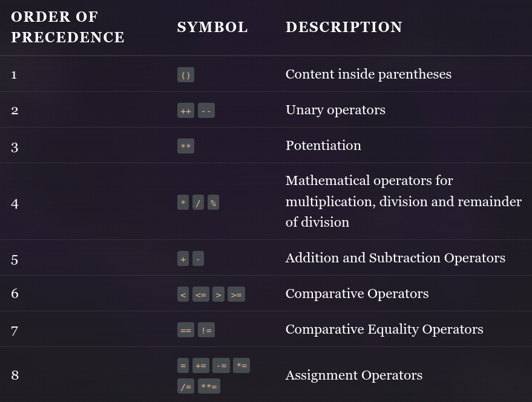Screen dimensions: 532x402
Task: Select the ** exponent symbol badge
Action: point(186,146)
